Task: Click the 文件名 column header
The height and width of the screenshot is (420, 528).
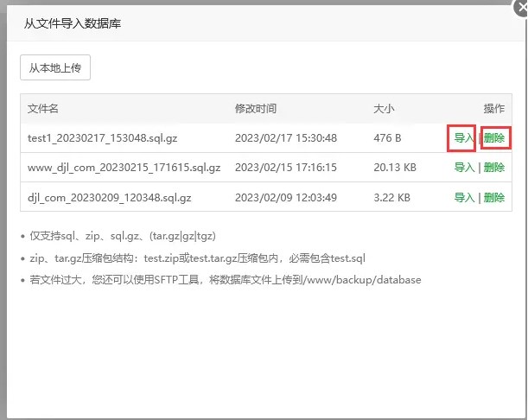Action: (43, 109)
